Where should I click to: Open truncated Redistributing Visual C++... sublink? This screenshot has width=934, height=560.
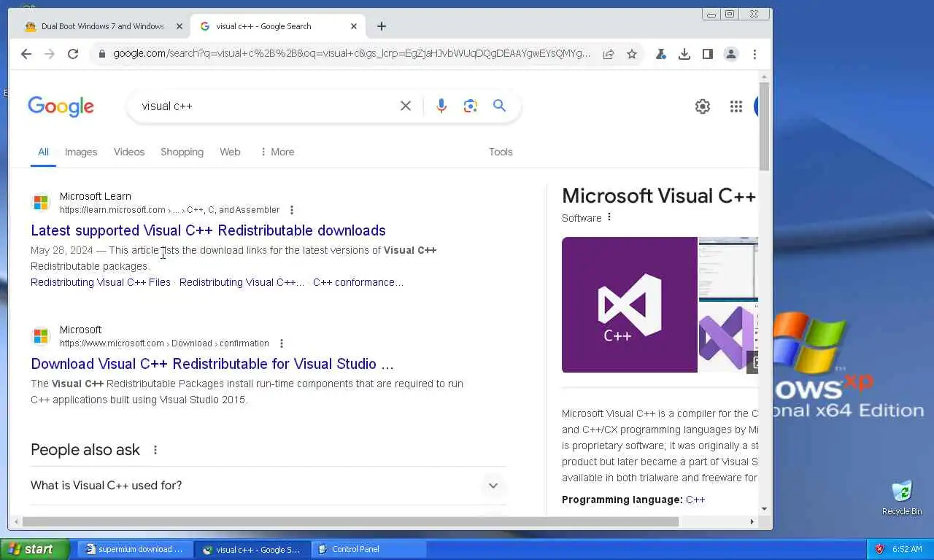242,282
